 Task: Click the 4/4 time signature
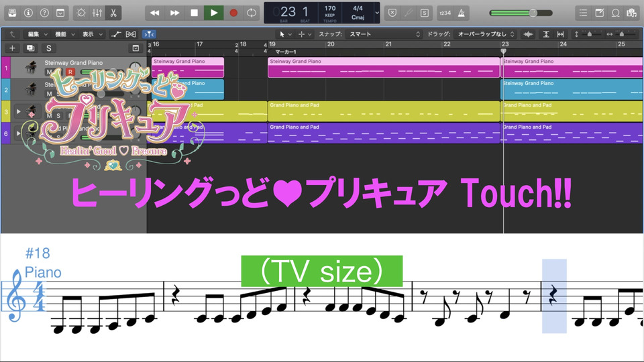[358, 8]
